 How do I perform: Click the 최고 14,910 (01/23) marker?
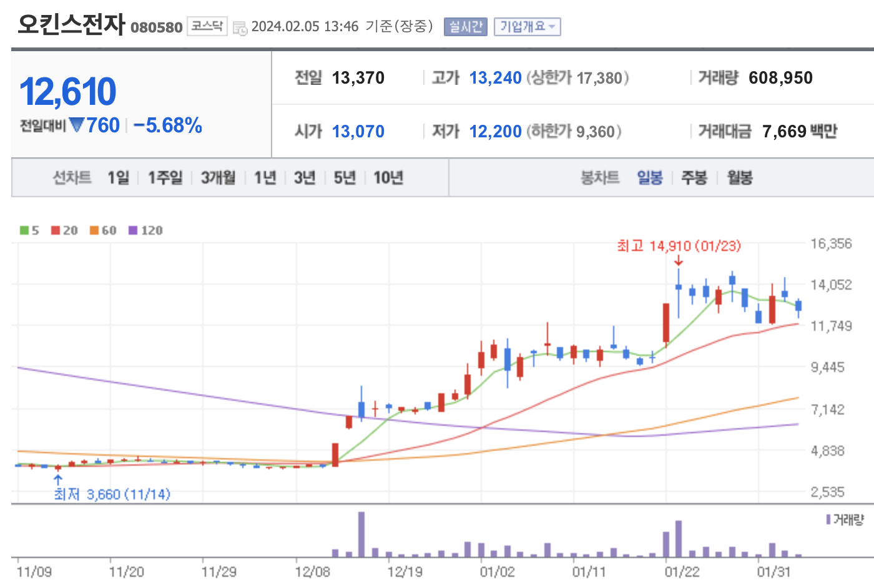[x=679, y=246]
